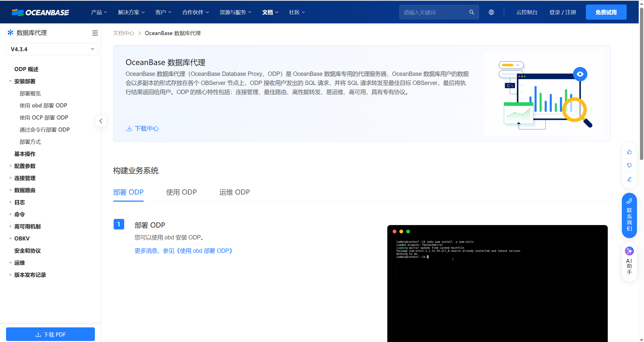Switch to the 运维 ODP tab
This screenshot has height=342, width=644.
(234, 192)
